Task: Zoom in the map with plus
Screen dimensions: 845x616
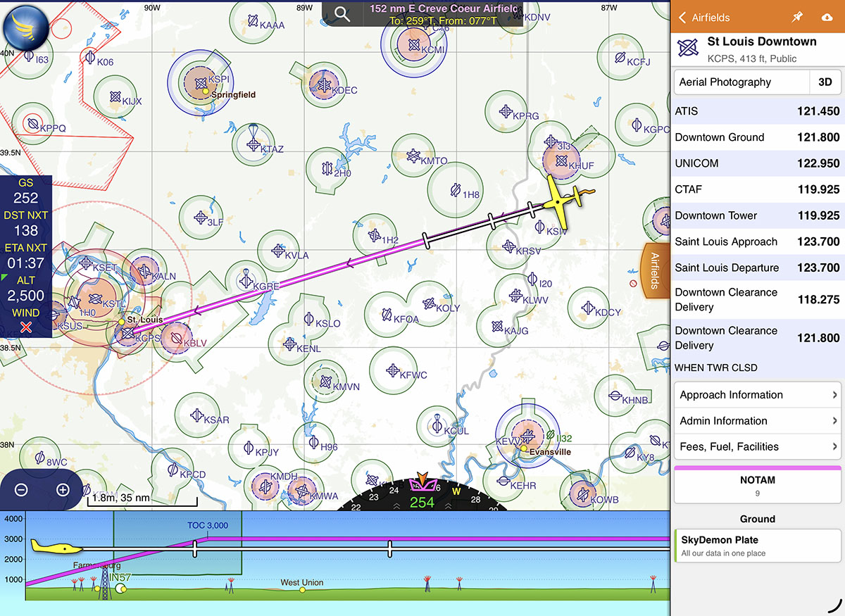Action: 63,490
